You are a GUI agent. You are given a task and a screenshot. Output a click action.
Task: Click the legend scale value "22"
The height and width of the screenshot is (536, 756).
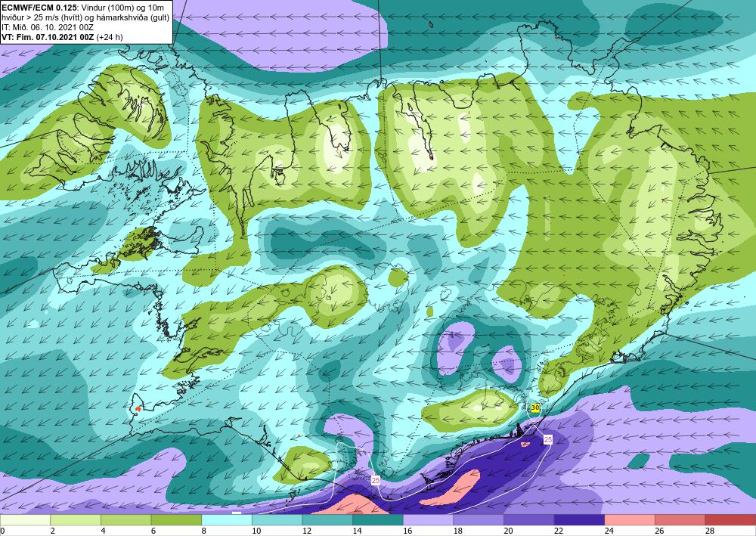(x=559, y=531)
